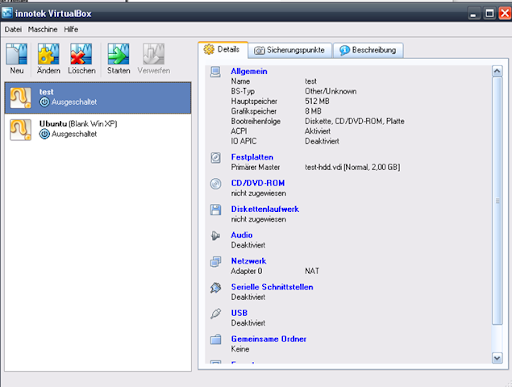This screenshot has height=387, width=512.
Task: Click the VirtualBox title bar app icon
Action: tap(7, 13)
